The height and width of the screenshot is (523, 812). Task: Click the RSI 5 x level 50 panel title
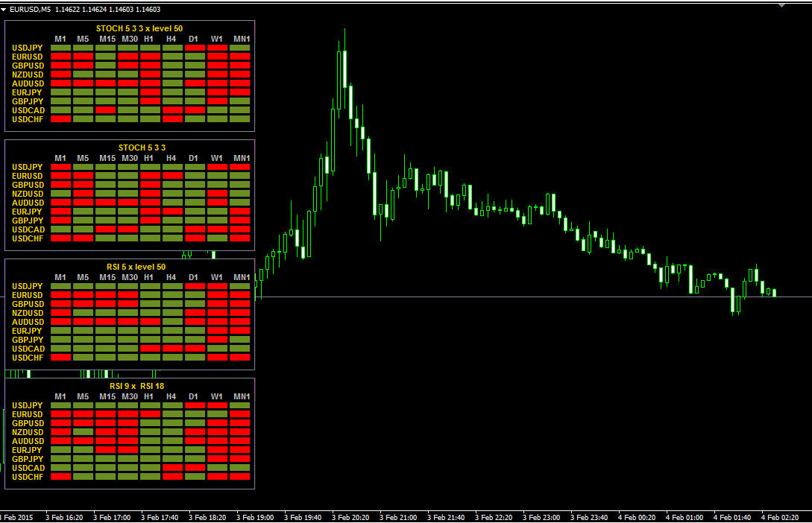point(138,267)
